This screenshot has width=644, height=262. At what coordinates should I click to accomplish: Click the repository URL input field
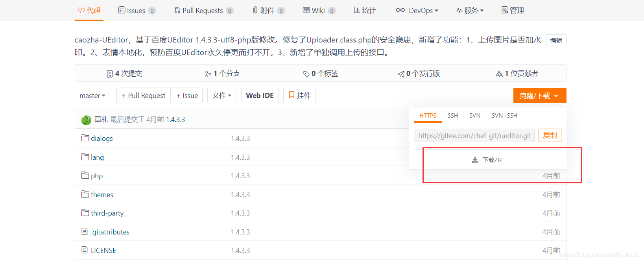pyautogui.click(x=474, y=135)
